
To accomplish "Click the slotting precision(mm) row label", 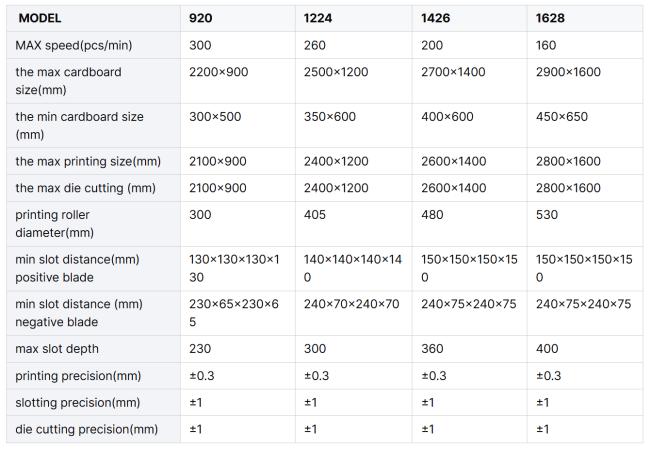I will click(x=78, y=403).
